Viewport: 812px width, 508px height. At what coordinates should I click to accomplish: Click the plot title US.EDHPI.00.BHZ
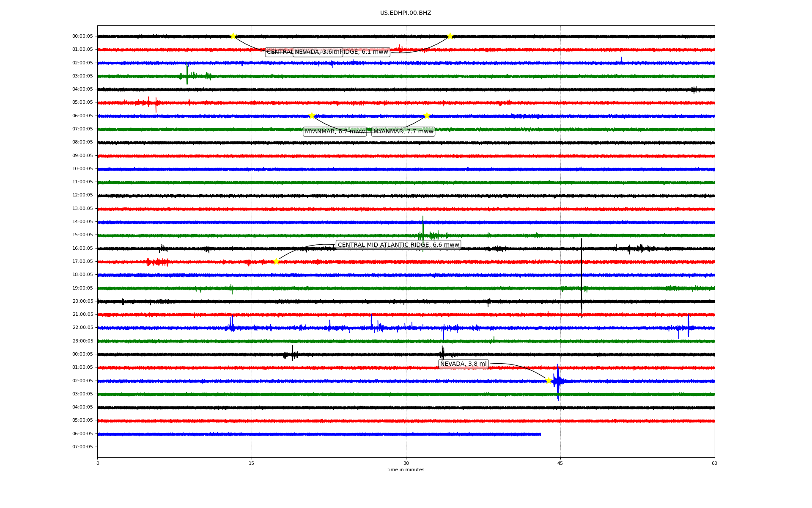(405, 13)
